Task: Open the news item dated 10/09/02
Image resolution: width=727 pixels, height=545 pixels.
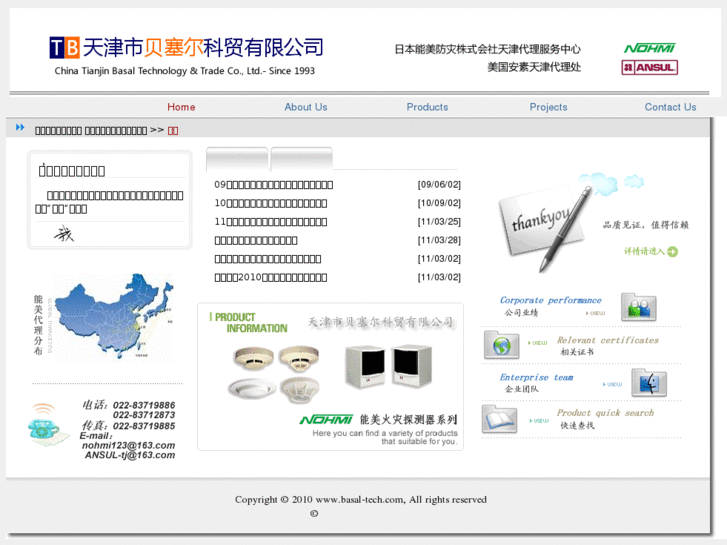Action: (x=271, y=203)
